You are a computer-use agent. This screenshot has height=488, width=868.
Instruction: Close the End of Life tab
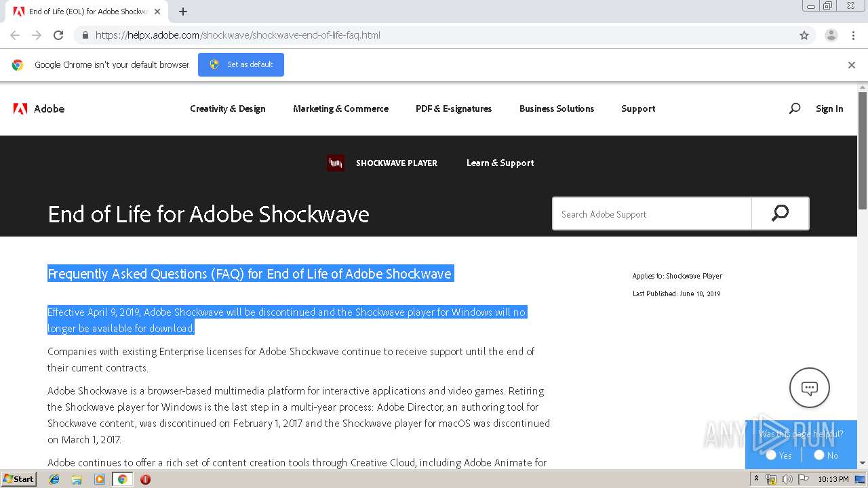pos(158,12)
